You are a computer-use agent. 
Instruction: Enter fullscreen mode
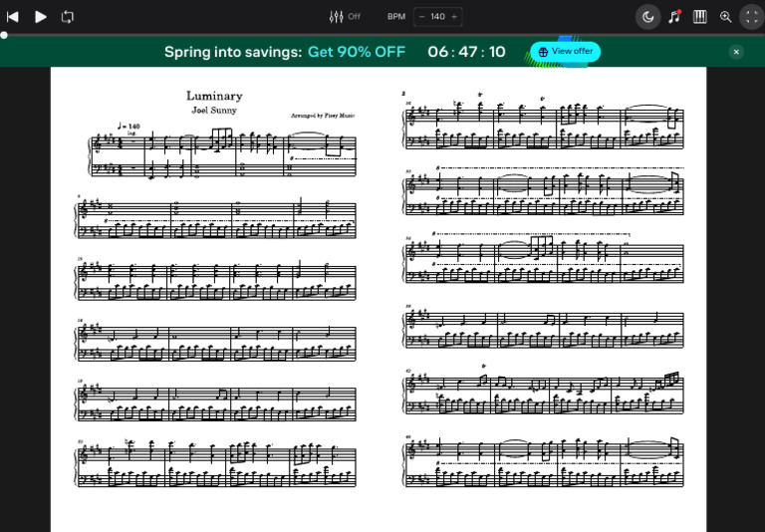tap(752, 17)
